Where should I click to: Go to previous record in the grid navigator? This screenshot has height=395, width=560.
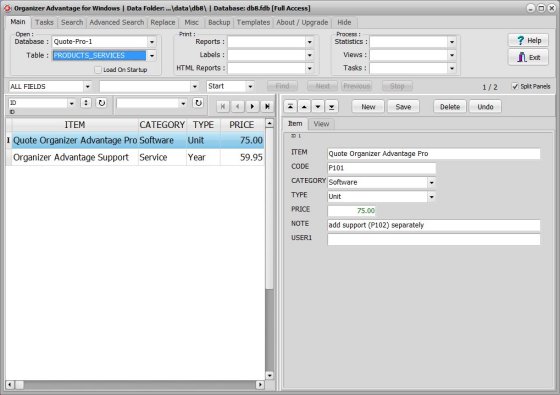238,106
